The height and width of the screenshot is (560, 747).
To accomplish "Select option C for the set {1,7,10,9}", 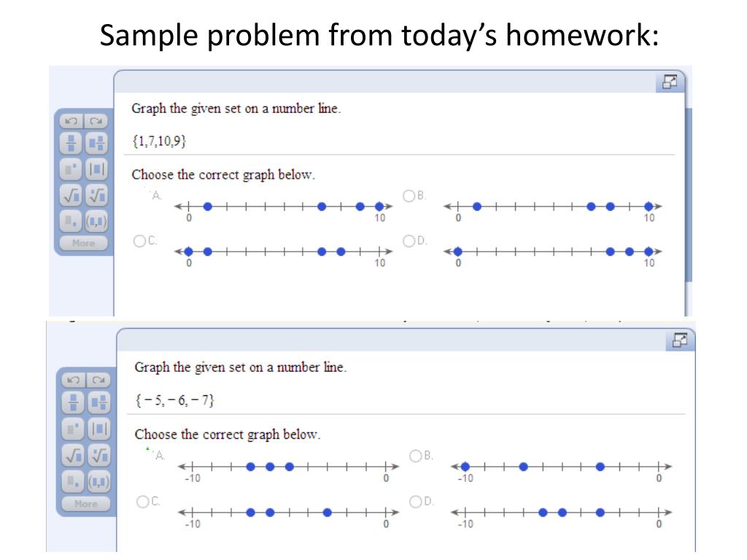I will tap(139, 241).
